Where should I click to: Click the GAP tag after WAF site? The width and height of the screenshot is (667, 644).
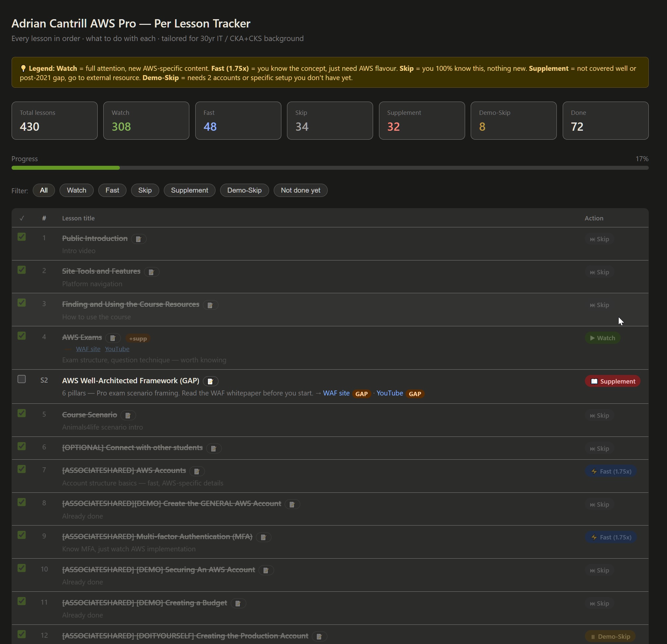pos(361,394)
